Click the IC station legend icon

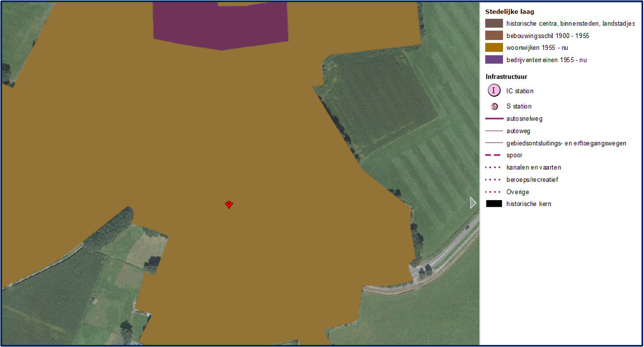tap(494, 90)
